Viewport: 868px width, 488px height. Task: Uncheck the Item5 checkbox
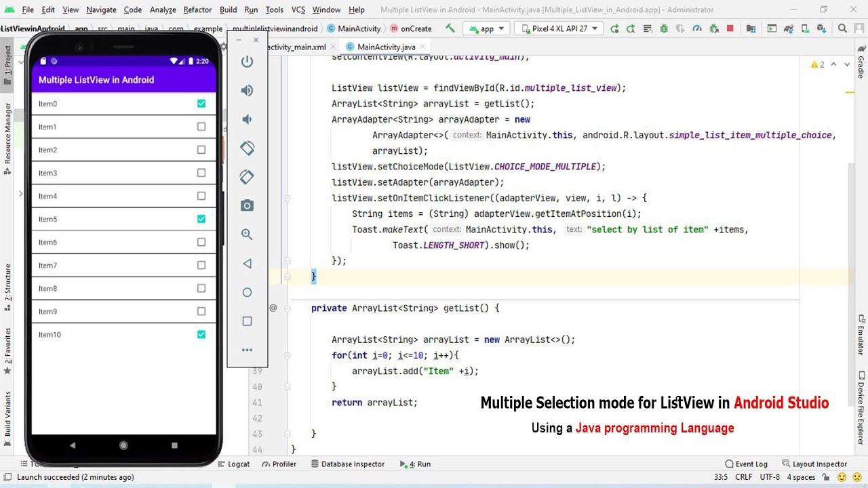point(201,219)
